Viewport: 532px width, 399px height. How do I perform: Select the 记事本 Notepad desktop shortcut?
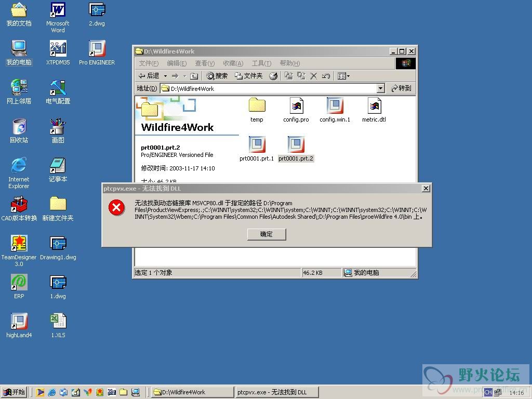[x=58, y=170]
